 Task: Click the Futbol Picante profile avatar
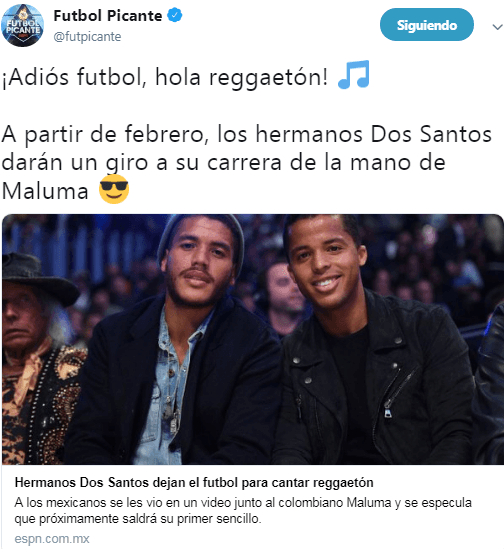click(22, 26)
